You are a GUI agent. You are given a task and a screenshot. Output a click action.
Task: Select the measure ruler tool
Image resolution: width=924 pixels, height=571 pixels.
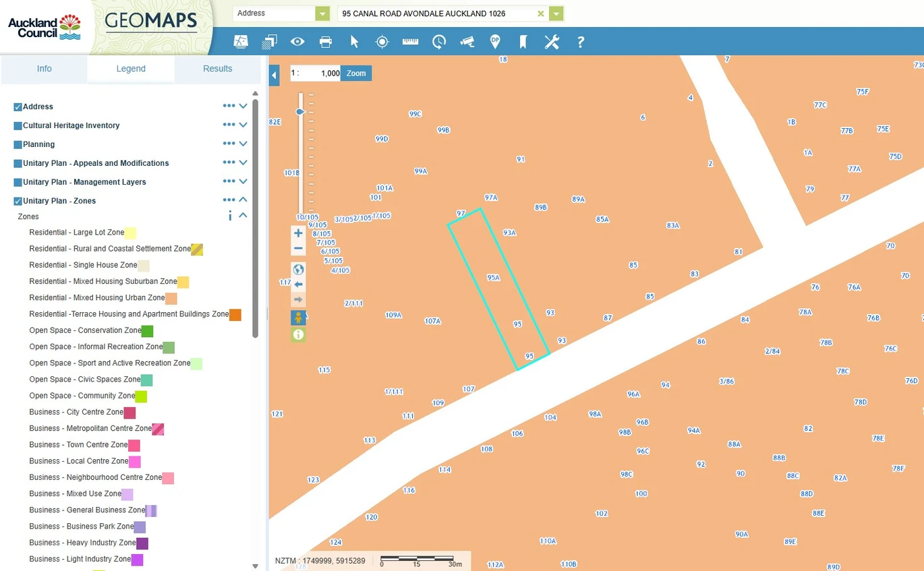[x=410, y=42]
